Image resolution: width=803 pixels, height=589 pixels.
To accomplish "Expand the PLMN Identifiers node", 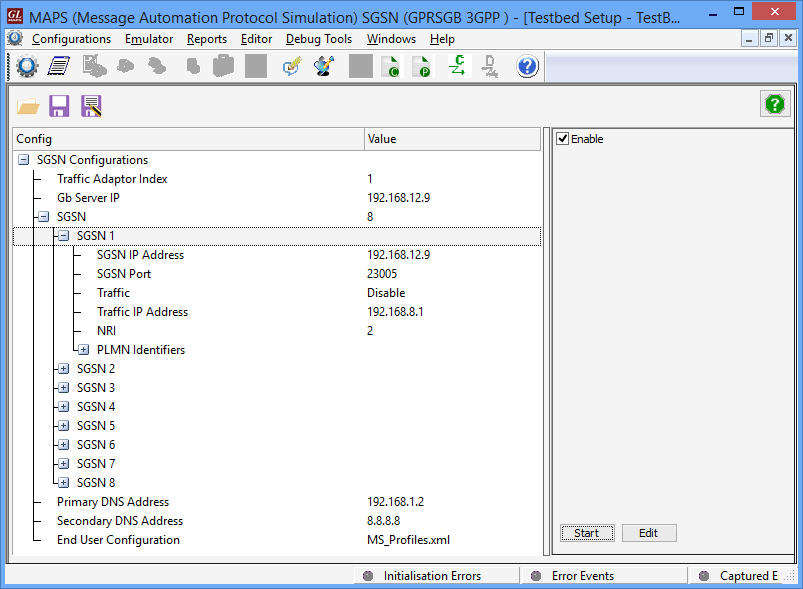I will click(83, 350).
